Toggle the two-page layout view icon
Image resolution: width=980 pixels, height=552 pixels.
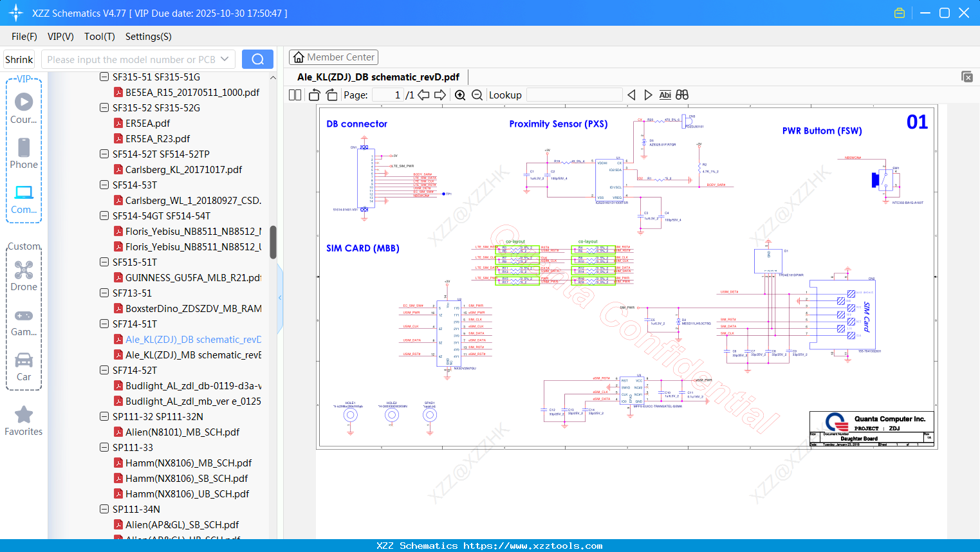click(x=295, y=95)
